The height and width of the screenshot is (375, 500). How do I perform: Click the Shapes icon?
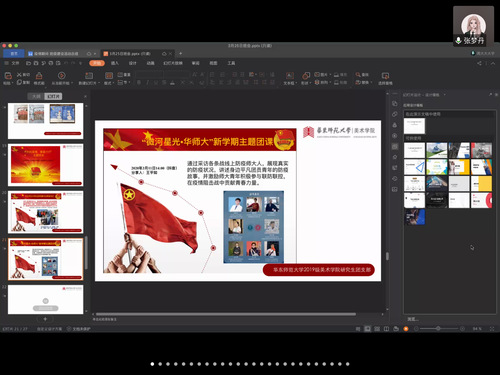[x=306, y=76]
